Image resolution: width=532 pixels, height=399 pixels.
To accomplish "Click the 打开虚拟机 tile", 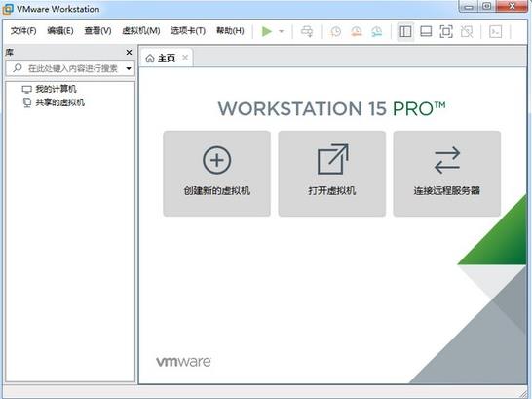I will pos(332,174).
